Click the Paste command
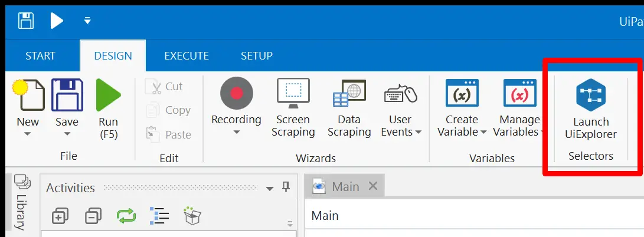Screen dimensions: 644x237 pyautogui.click(x=169, y=134)
